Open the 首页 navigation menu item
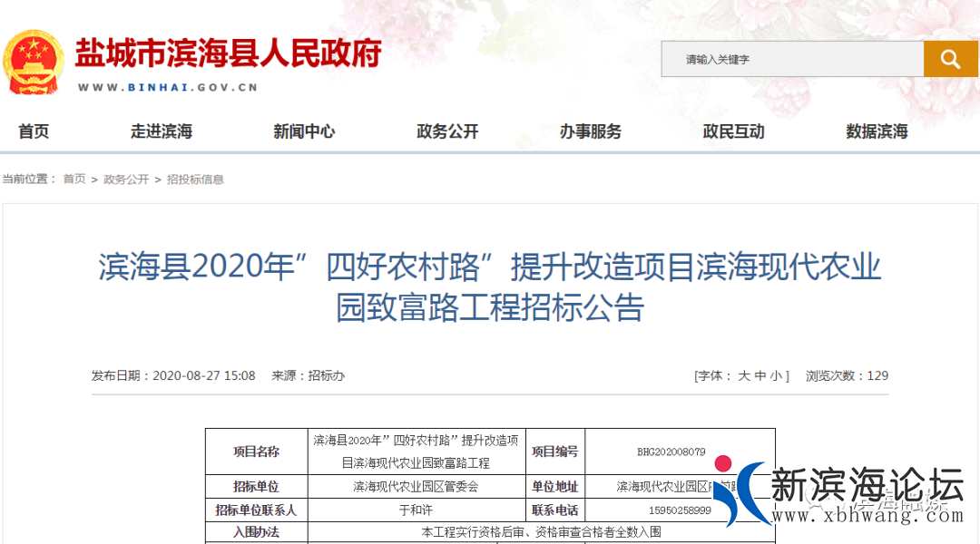980x544 pixels. [x=33, y=131]
